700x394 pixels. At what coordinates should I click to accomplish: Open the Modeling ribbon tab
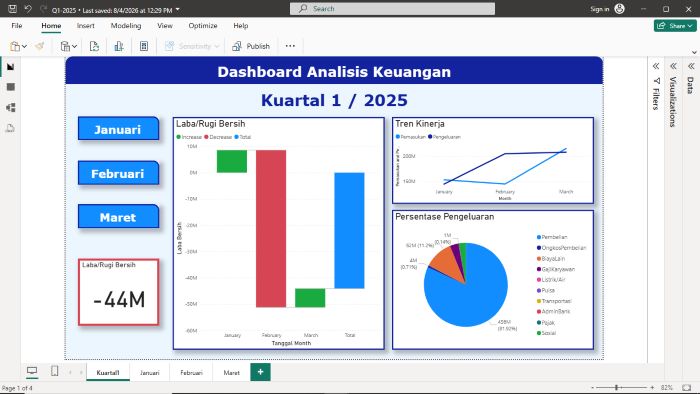pos(126,25)
